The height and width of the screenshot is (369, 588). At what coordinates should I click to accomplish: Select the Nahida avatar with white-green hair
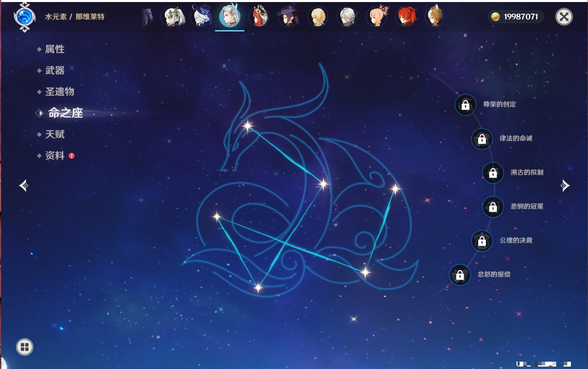tap(174, 17)
